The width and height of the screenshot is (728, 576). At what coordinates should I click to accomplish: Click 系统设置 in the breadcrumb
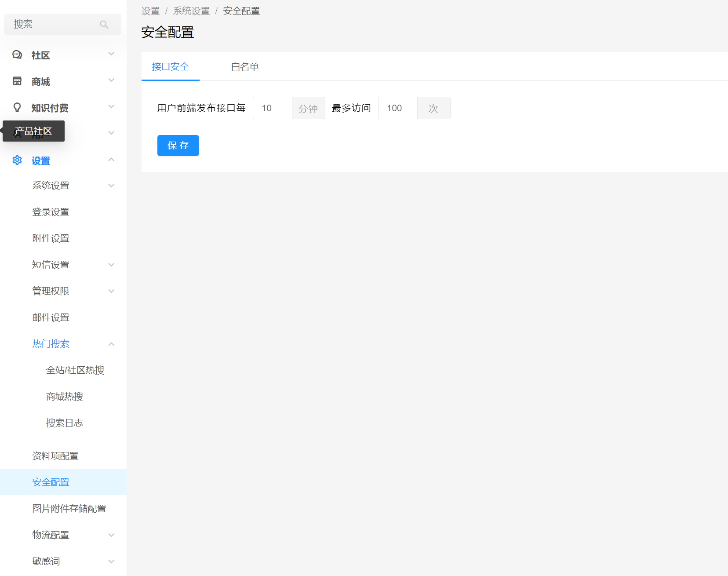click(x=191, y=11)
